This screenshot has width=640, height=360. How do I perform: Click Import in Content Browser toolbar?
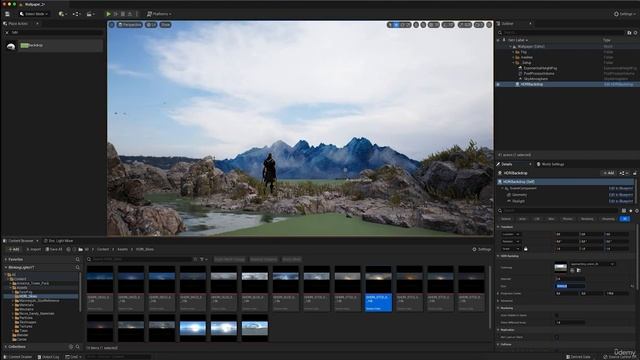33,249
